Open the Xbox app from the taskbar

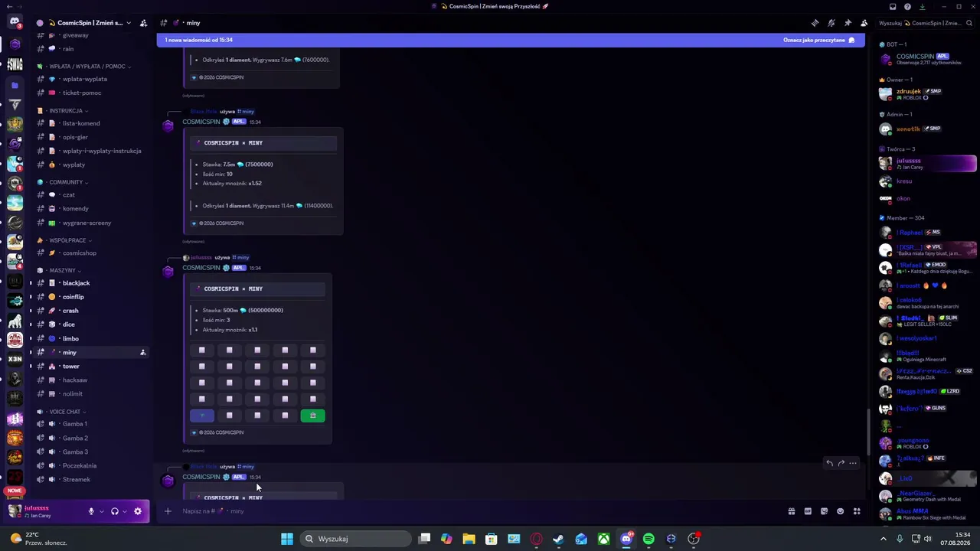click(604, 539)
